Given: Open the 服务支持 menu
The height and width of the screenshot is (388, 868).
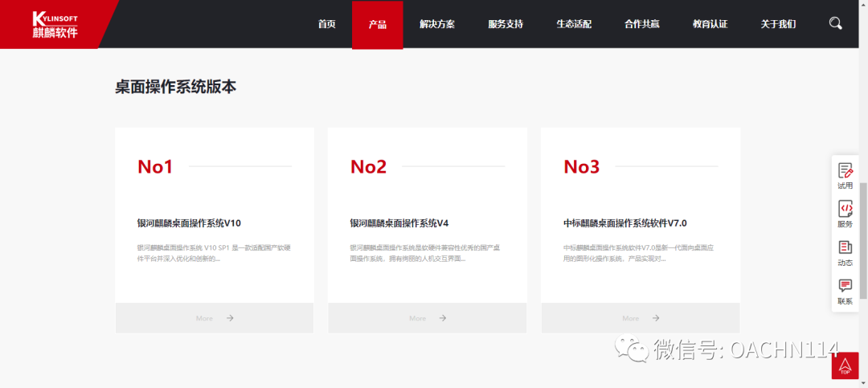Looking at the screenshot, I should point(506,24).
